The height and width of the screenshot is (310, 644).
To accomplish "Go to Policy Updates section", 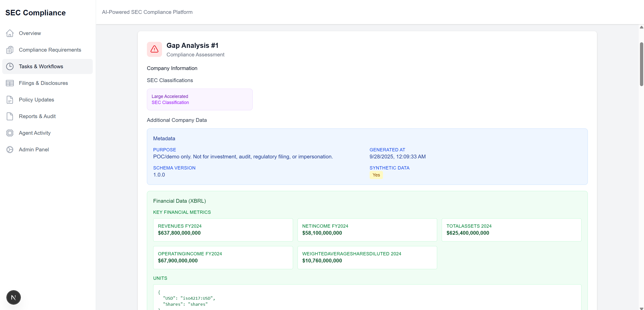I will (x=37, y=100).
